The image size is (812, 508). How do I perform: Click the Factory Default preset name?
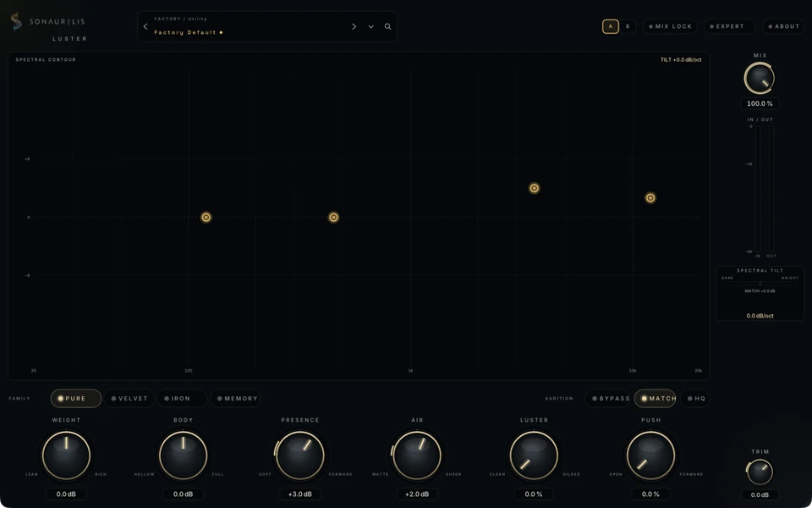coord(185,32)
